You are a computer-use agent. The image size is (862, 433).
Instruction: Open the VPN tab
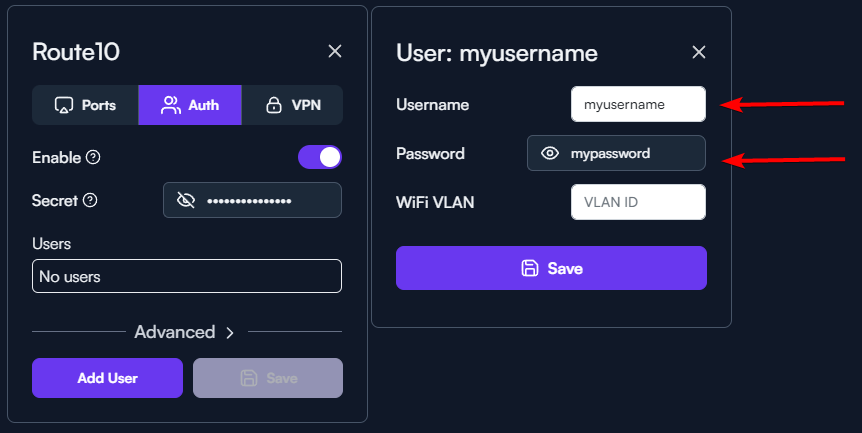292,105
